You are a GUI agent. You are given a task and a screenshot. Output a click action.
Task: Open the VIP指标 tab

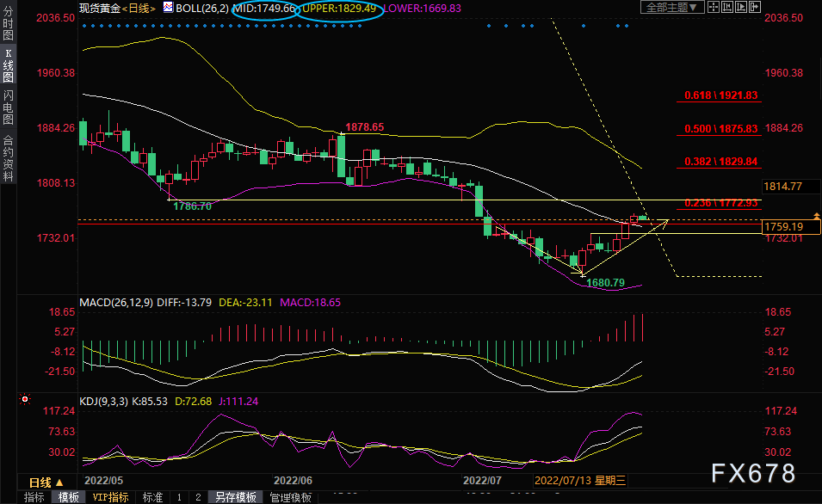pos(111,497)
